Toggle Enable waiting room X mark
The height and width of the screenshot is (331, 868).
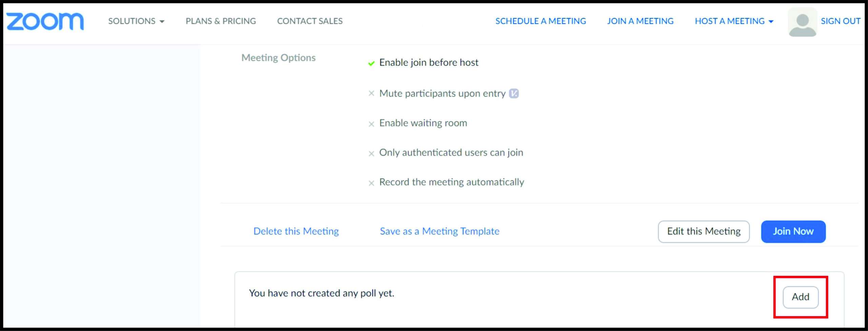coord(371,124)
